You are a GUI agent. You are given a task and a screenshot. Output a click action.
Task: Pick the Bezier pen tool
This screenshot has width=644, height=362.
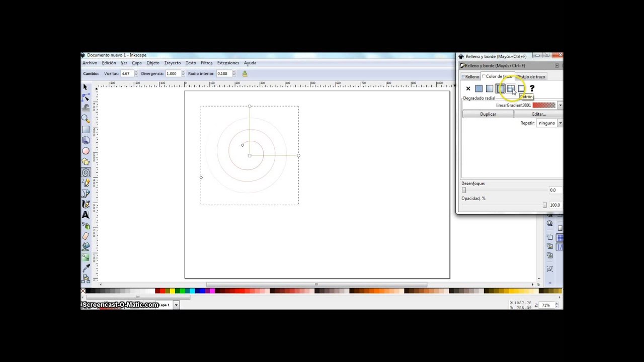click(x=86, y=194)
